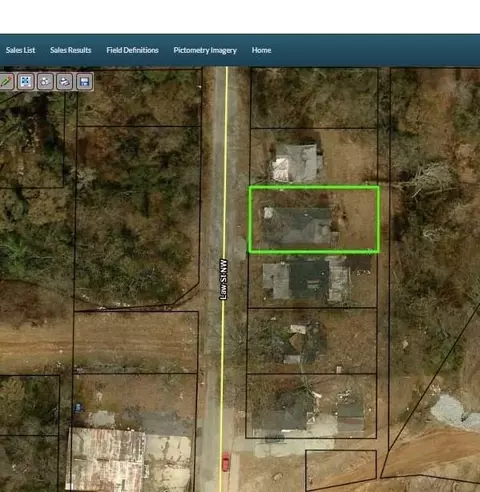Viewport: 480px width, 492px height.
Task: Click the gravel pile near the dirt road
Action: (453, 412)
